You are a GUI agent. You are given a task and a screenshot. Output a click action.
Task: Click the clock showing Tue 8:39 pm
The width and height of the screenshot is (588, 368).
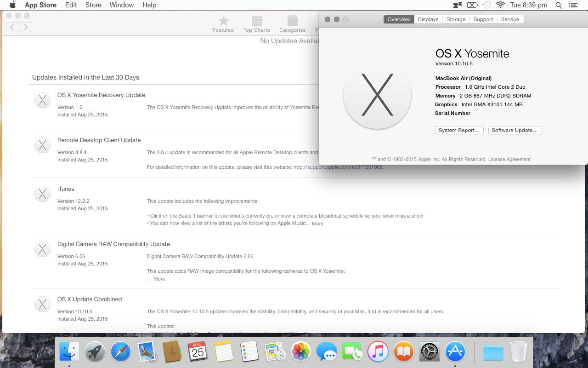point(529,5)
